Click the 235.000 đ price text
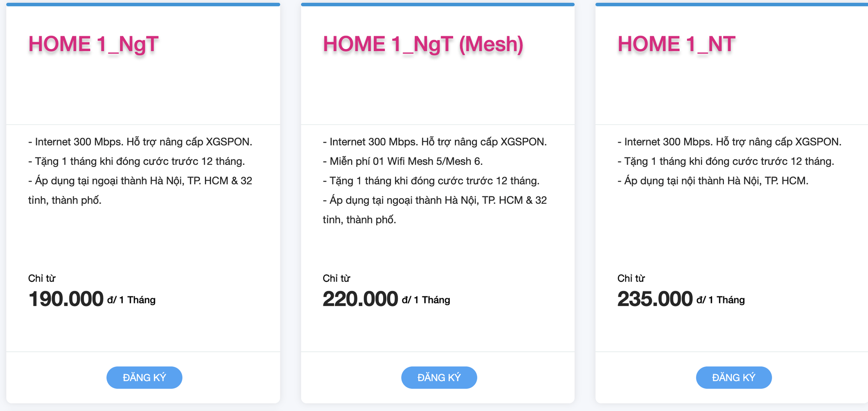Viewport: 868px width, 411px height. point(655,298)
